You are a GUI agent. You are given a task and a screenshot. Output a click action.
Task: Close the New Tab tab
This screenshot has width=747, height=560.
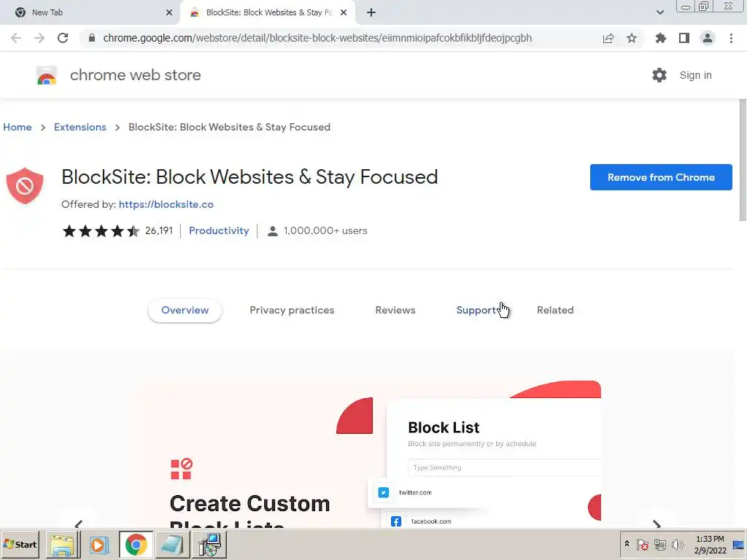(x=169, y=12)
